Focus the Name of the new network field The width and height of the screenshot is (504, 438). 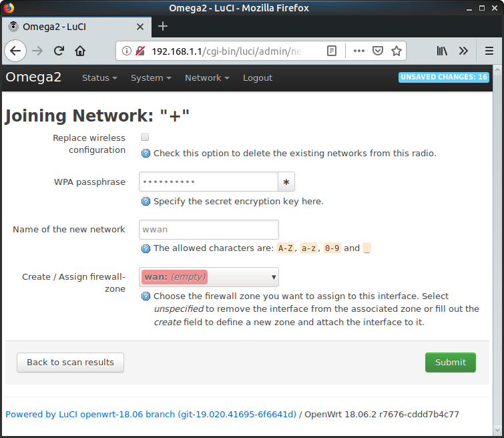pos(209,230)
